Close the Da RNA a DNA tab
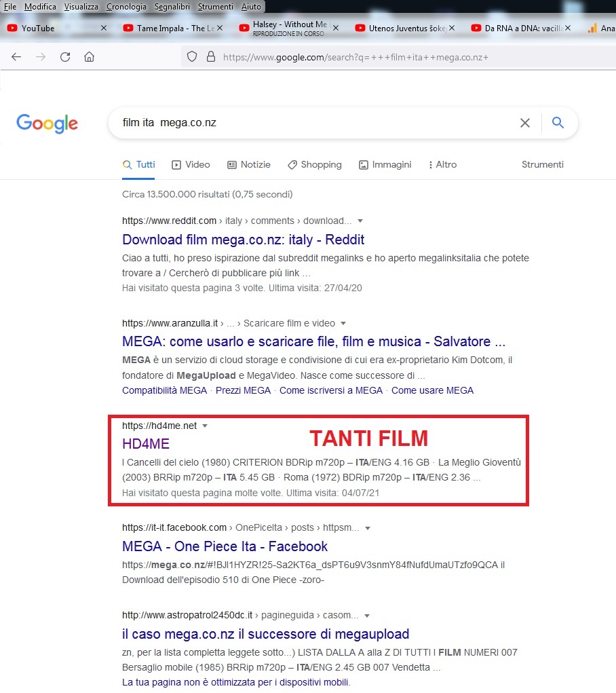The height and width of the screenshot is (693, 616). [568, 28]
